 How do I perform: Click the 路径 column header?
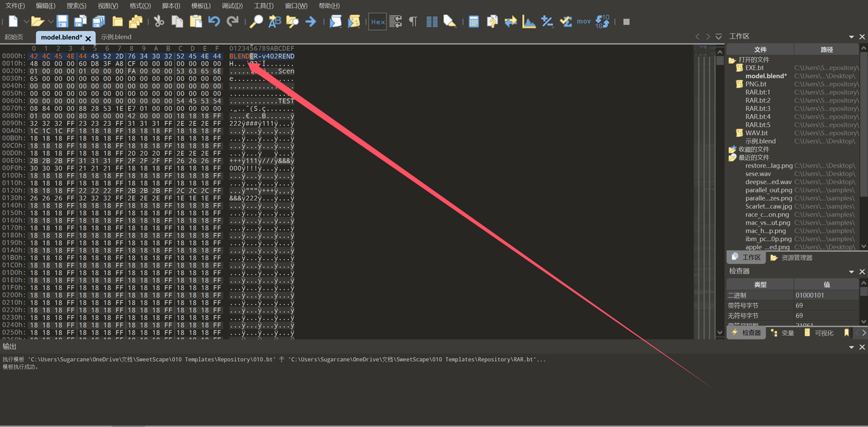(x=826, y=50)
